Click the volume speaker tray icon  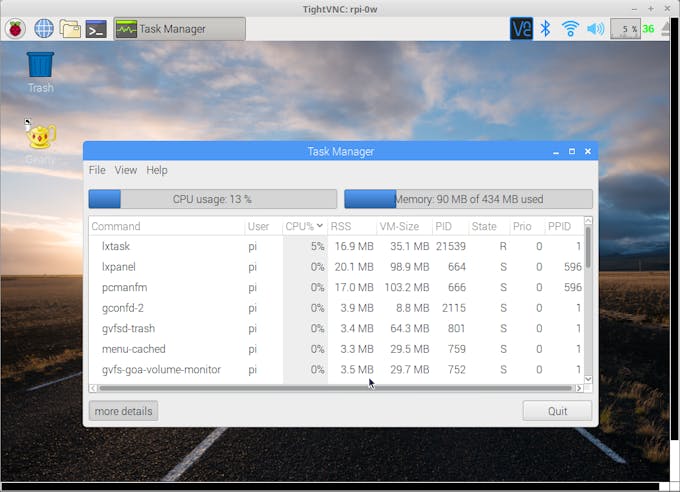tap(595, 29)
